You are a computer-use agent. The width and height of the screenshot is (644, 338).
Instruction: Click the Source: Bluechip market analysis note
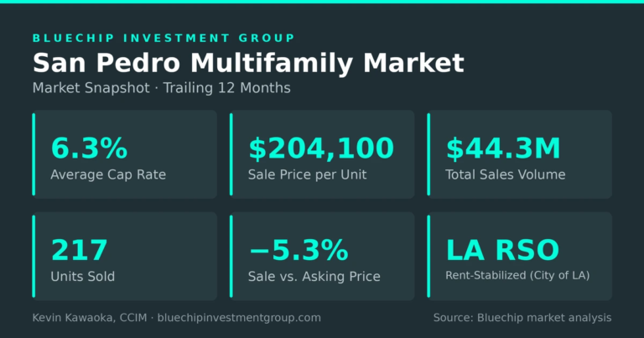point(522,318)
